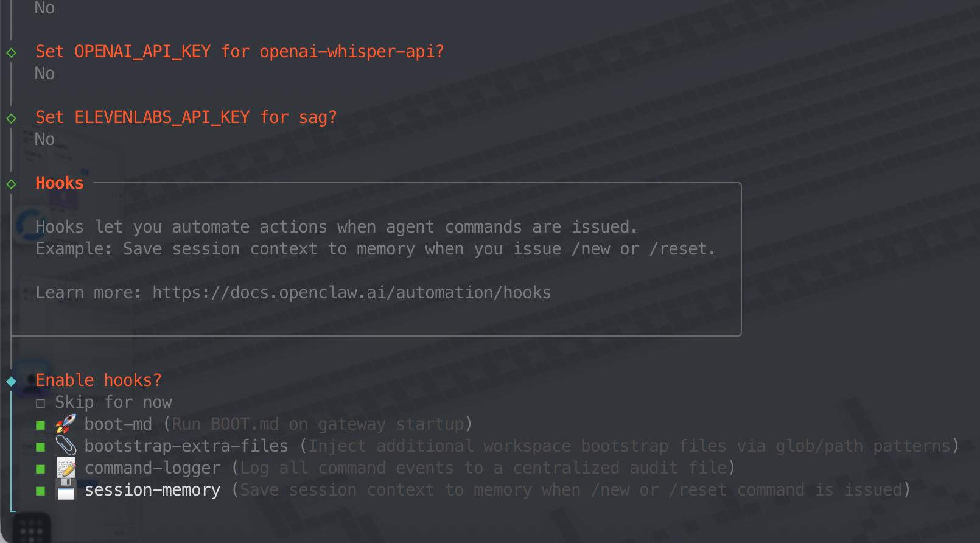Screen dimensions: 980x543
Task: Click the diamond marker next to Hooks heading
Action: point(12,184)
